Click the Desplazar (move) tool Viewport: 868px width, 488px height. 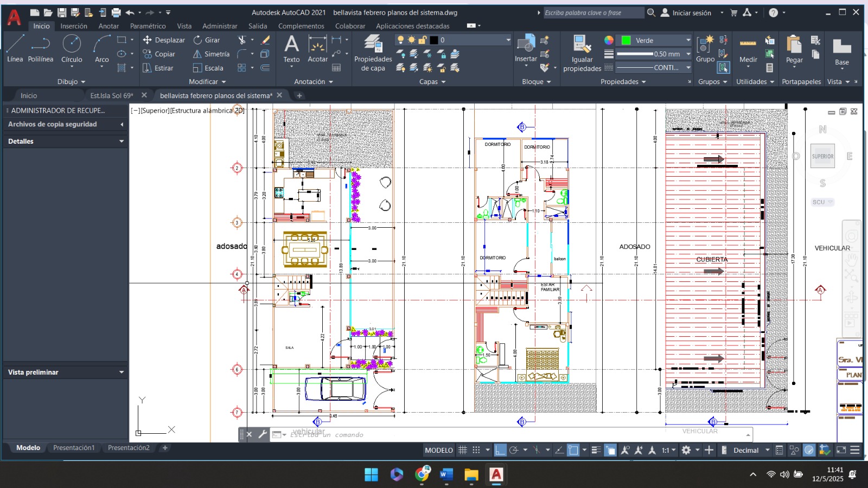pos(164,40)
